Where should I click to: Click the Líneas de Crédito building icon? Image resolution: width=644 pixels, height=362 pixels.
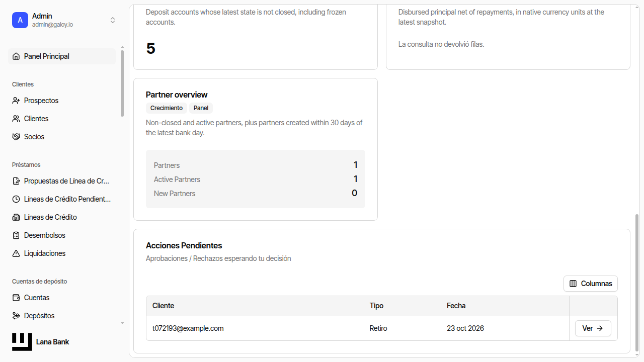click(x=16, y=217)
